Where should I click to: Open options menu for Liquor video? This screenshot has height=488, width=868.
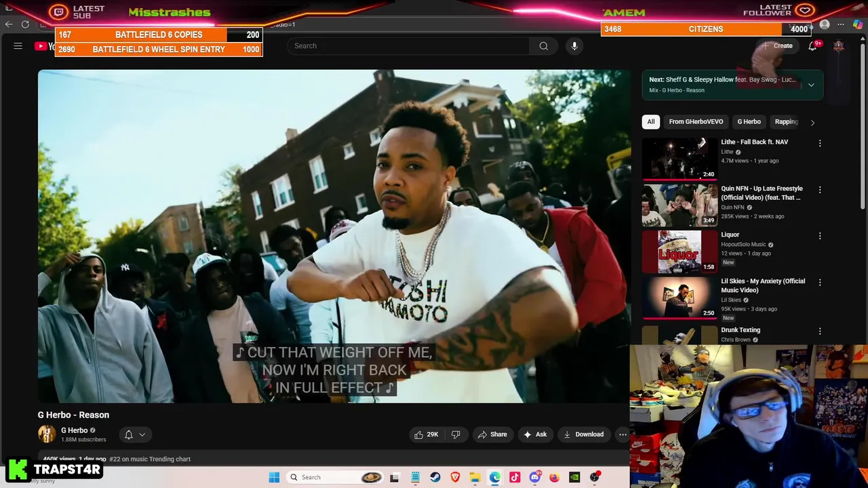pos(820,236)
